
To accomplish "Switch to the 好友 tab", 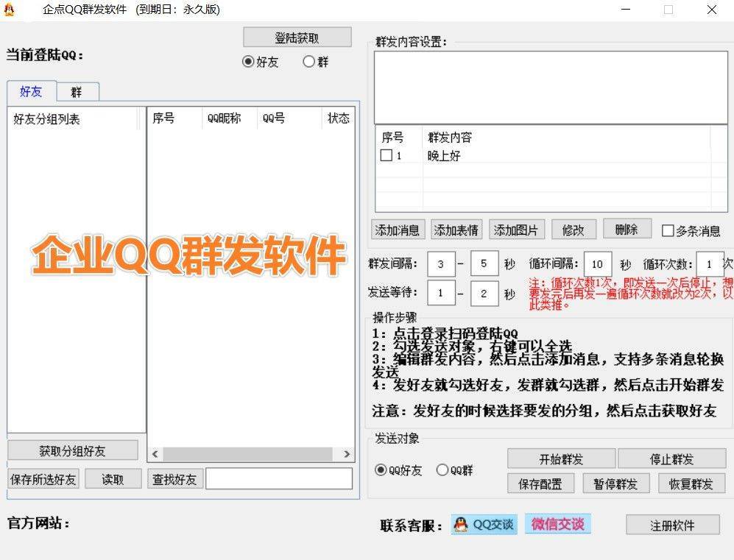I will point(30,91).
